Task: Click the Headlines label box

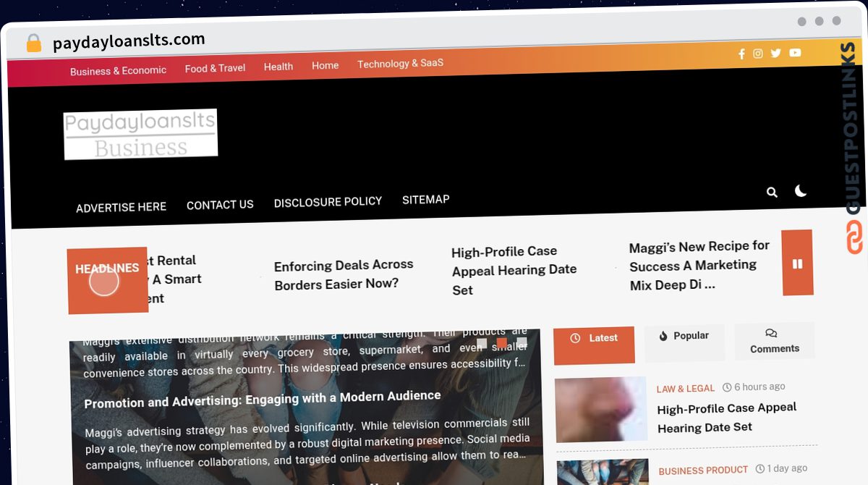Action: coord(107,280)
